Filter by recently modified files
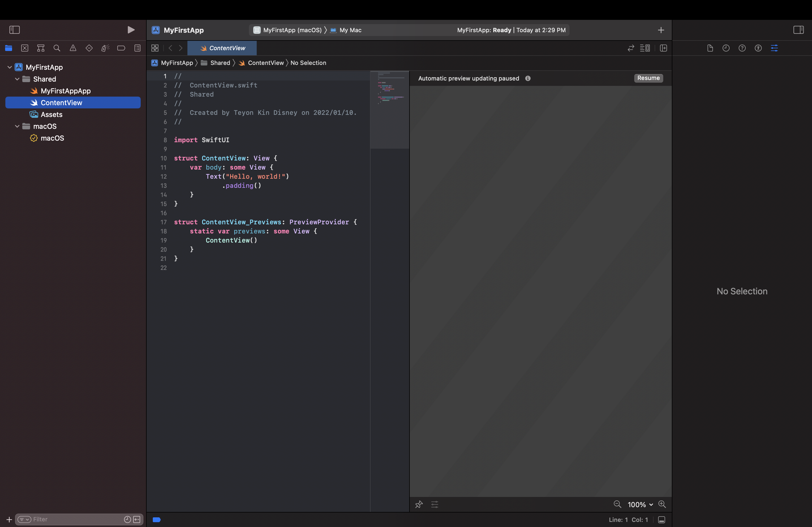Screen dimensions: 812x527 [127, 519]
